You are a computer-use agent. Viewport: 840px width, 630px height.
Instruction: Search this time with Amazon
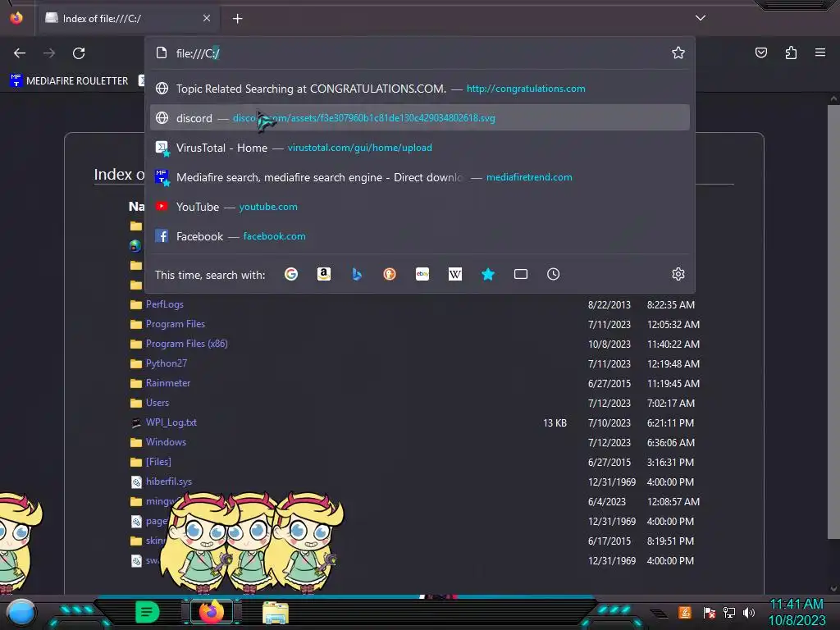coord(323,274)
